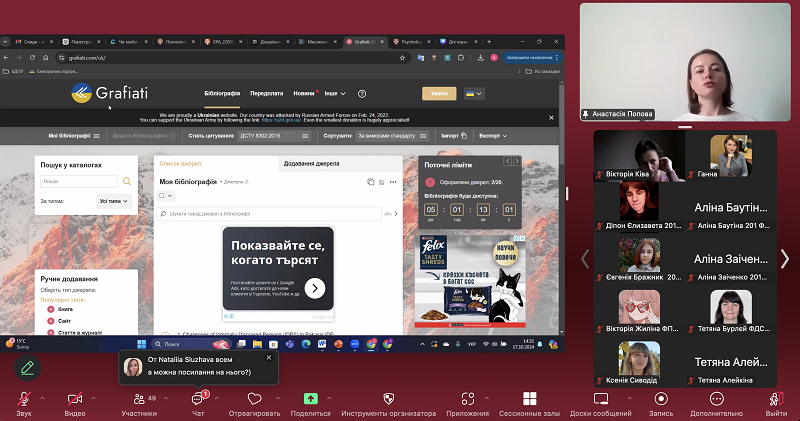Image resolution: width=800 pixels, height=421 pixels.
Task: Click Анастасія Попова speaker video
Action: [x=685, y=62]
